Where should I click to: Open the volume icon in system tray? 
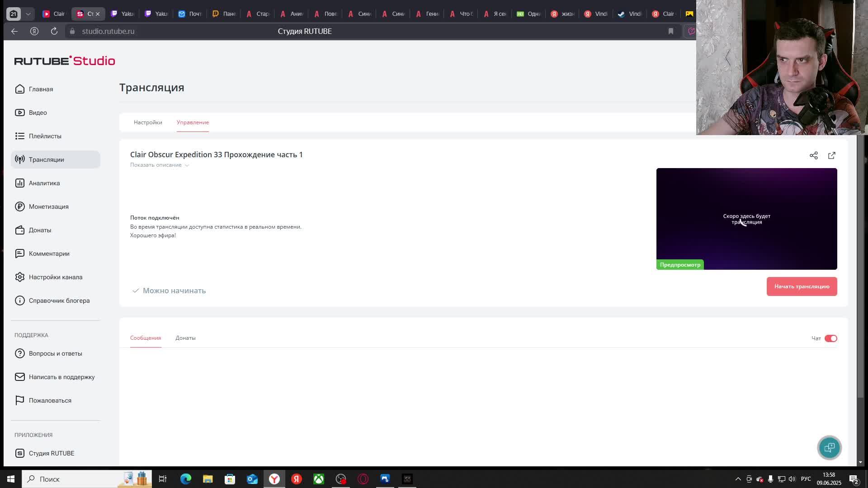[792, 479]
